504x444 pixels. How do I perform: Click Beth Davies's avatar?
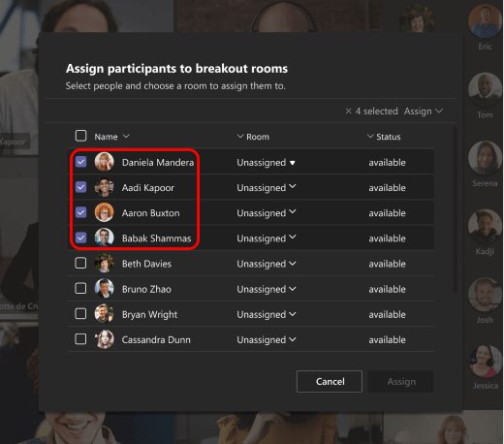104,263
